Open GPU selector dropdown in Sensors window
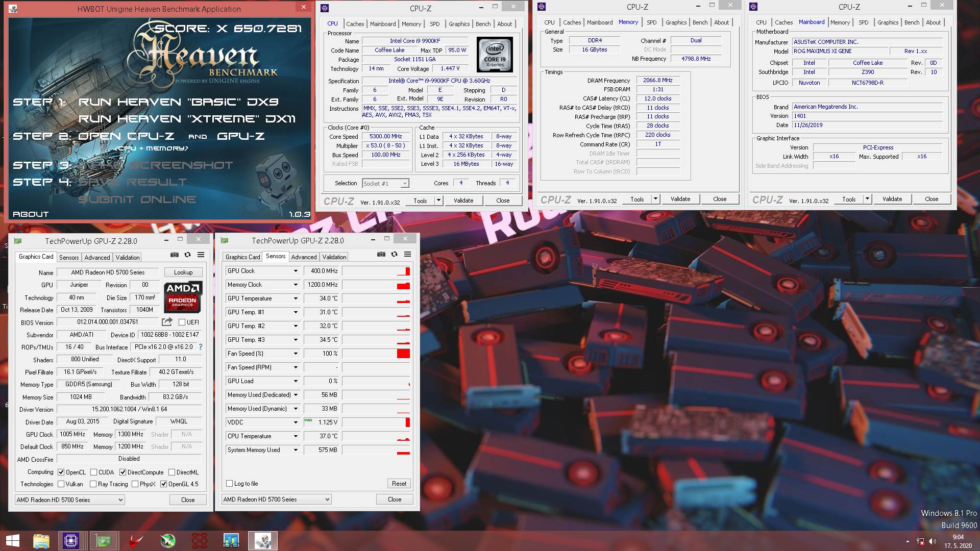Image resolution: width=980 pixels, height=551 pixels. click(x=277, y=499)
